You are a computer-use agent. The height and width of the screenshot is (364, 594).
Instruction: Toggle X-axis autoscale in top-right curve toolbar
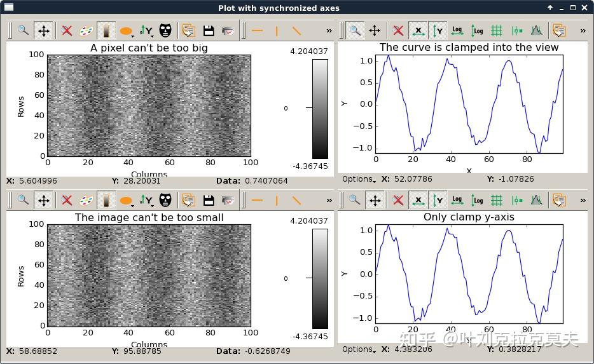pos(418,30)
